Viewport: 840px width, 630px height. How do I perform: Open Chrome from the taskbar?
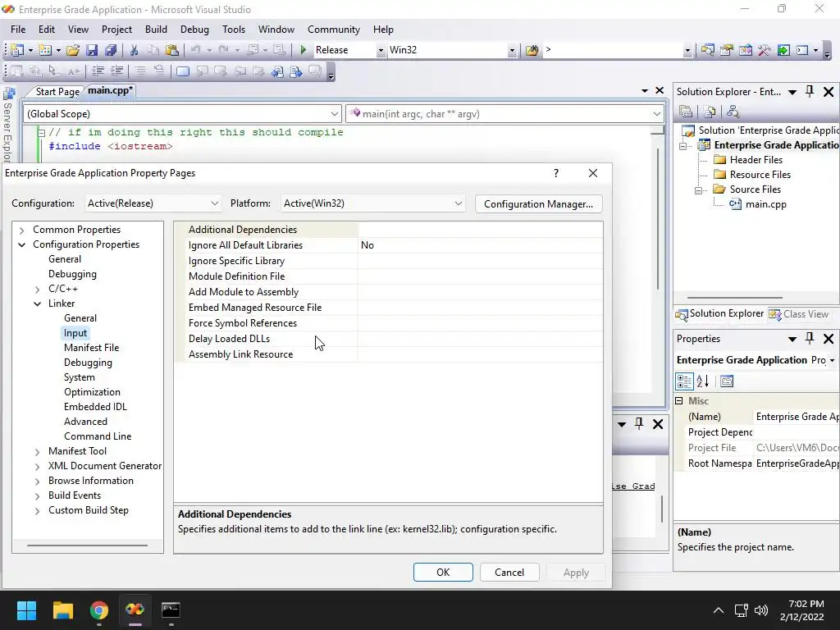(x=99, y=610)
